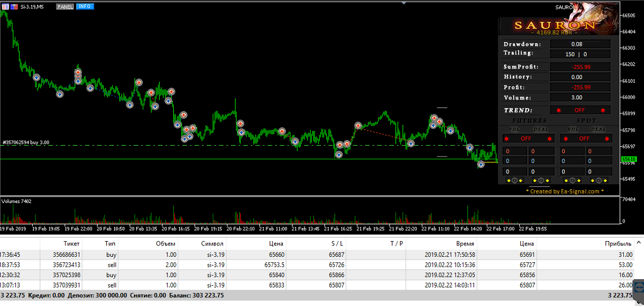Click the Created by Ea-Signal.com link

tap(564, 191)
